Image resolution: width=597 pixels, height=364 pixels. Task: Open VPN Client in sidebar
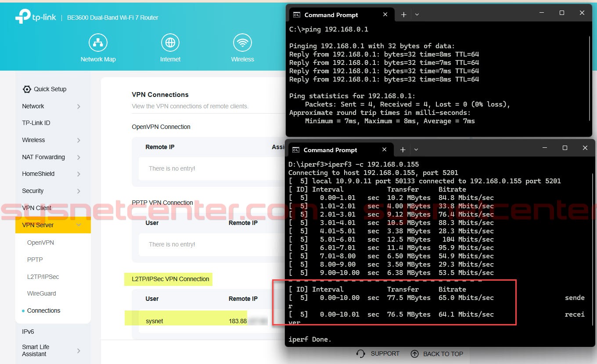(x=36, y=208)
